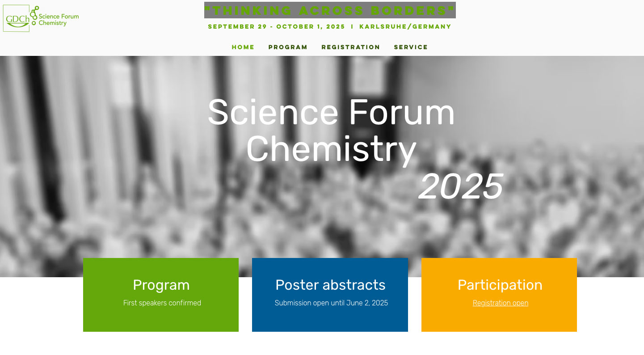Click the Science Forum heading line
Image resolution: width=644 pixels, height=355 pixels.
(x=331, y=113)
